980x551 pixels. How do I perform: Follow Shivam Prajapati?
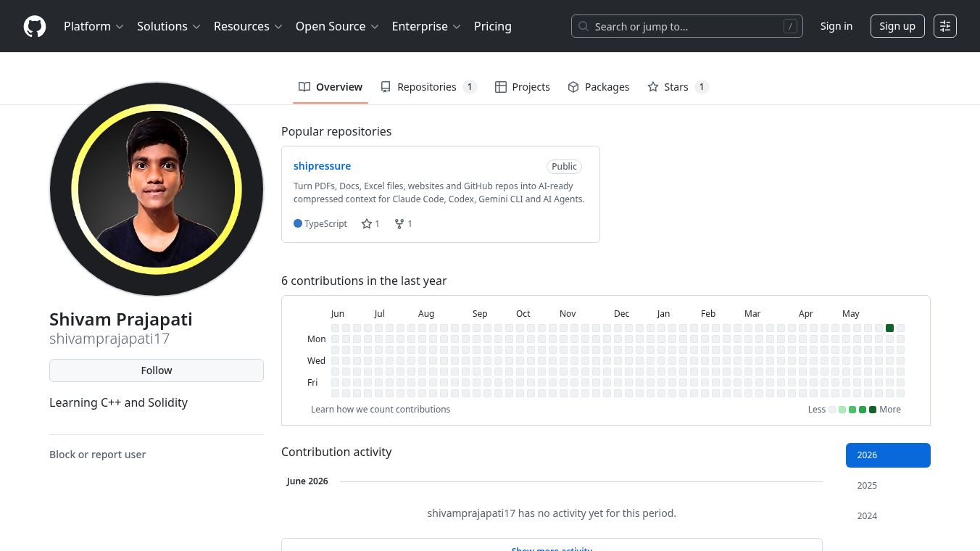point(157,370)
